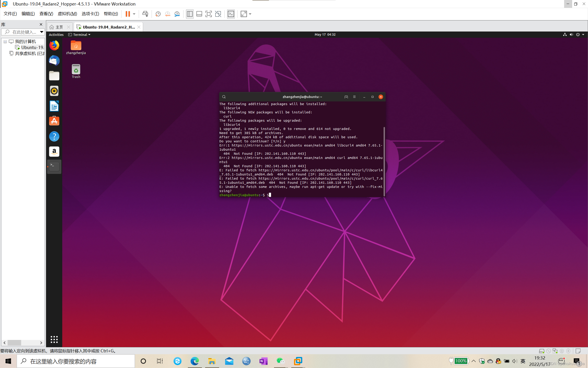The image size is (588, 368).
Task: Launch Firefox from the Ubuntu dock
Action: point(54,46)
